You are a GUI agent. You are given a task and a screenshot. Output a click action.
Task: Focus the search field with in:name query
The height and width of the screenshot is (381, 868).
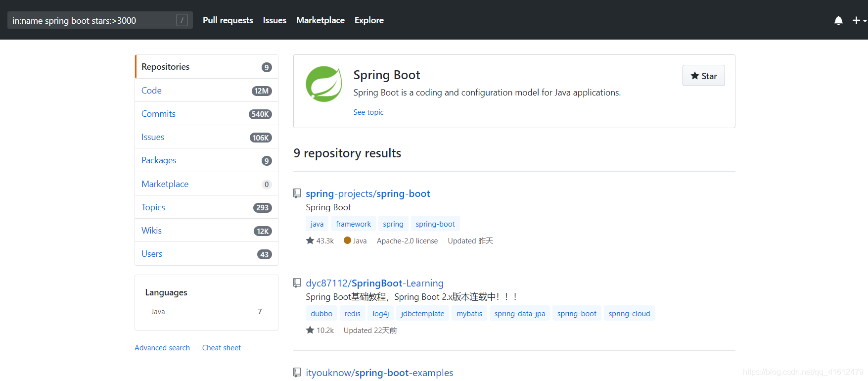100,20
